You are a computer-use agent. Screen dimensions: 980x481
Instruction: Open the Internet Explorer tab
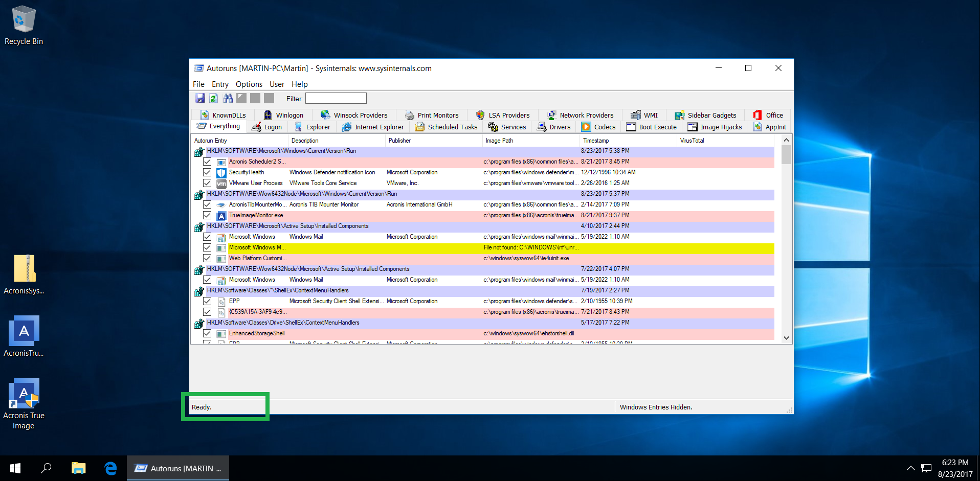pos(373,127)
